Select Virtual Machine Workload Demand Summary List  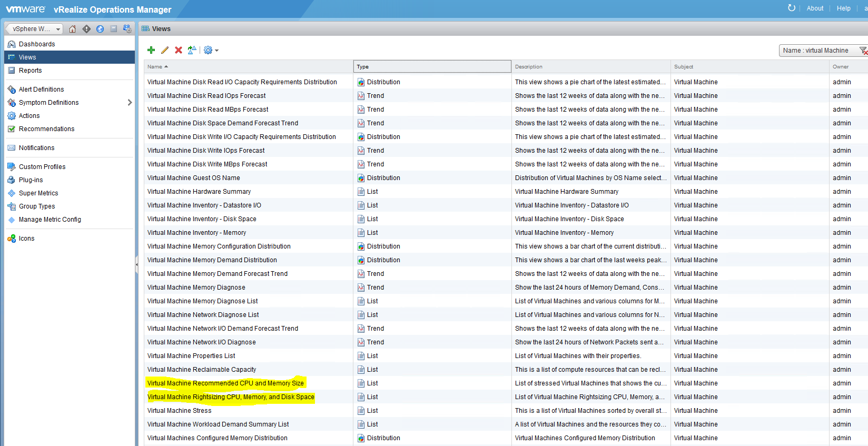pyautogui.click(x=218, y=424)
